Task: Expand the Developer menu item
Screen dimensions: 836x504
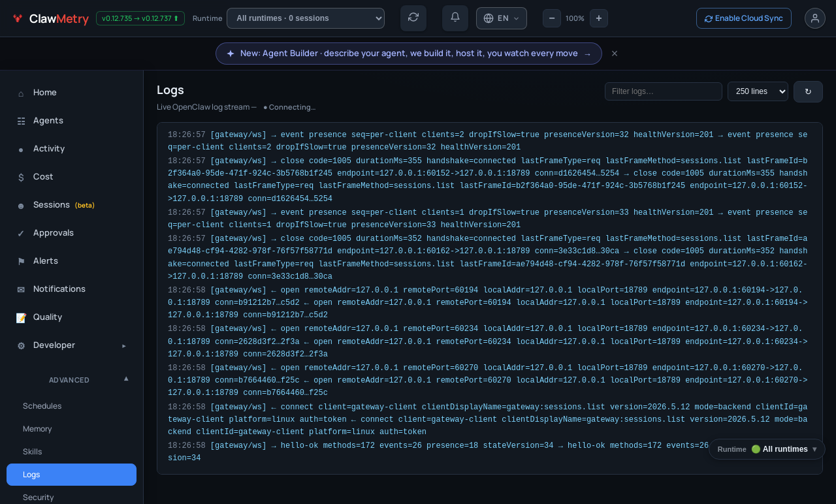Action: point(72,345)
